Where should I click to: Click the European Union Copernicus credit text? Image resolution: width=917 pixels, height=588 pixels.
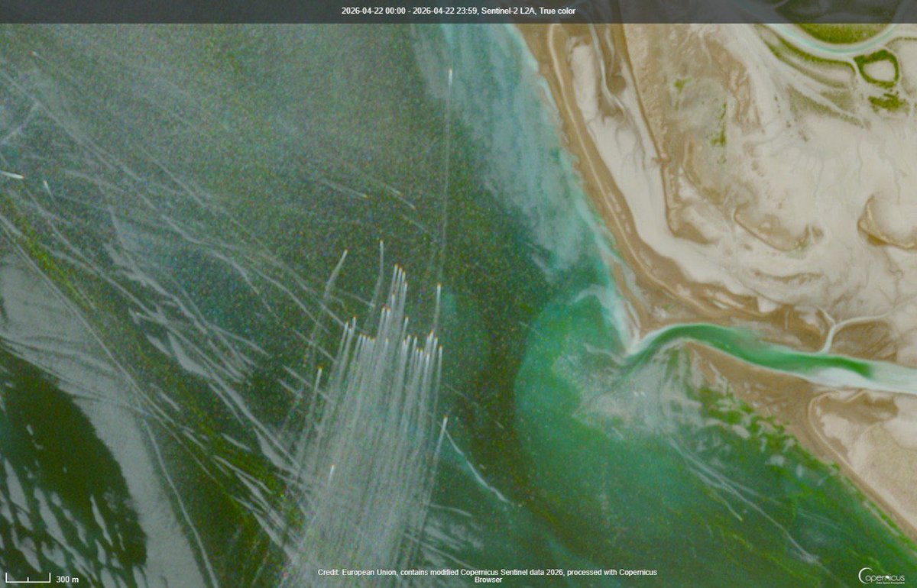[487, 576]
